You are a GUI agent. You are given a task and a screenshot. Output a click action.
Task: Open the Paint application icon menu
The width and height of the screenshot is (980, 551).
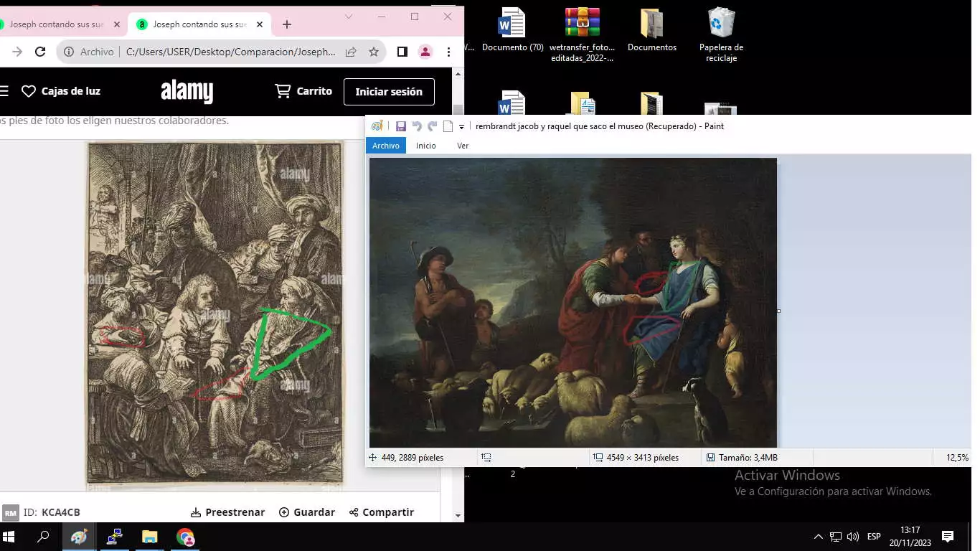tap(377, 126)
